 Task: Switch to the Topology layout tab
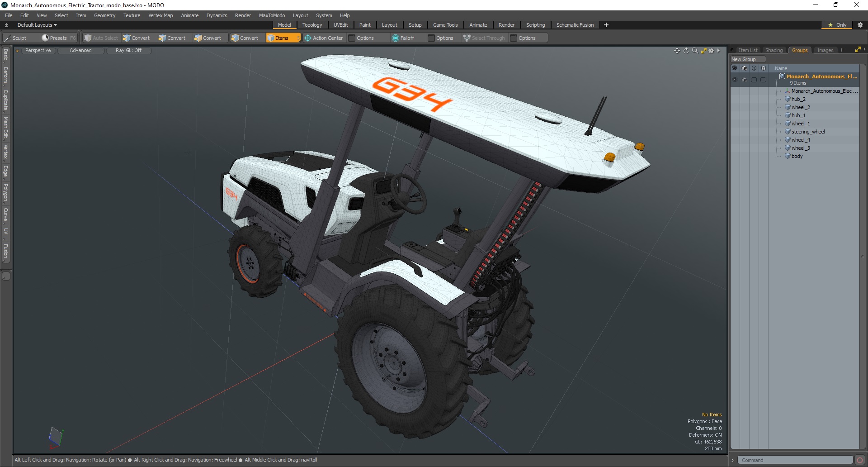pyautogui.click(x=312, y=25)
